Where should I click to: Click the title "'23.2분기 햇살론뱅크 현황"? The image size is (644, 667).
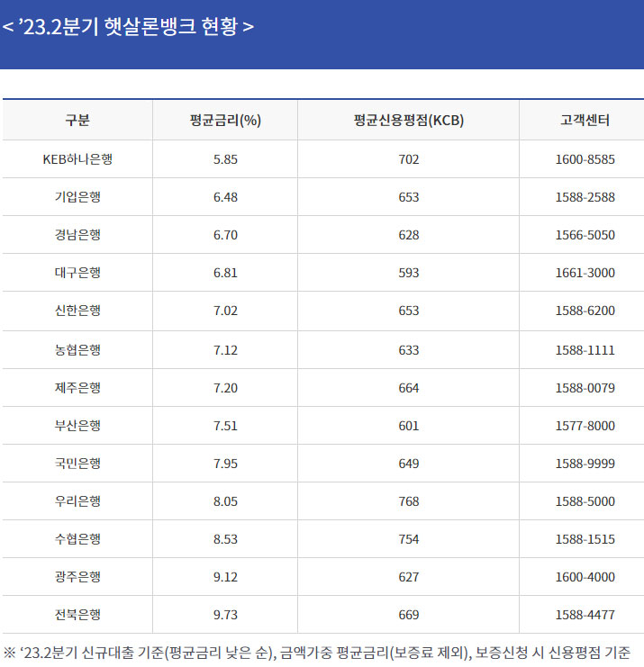(x=128, y=26)
